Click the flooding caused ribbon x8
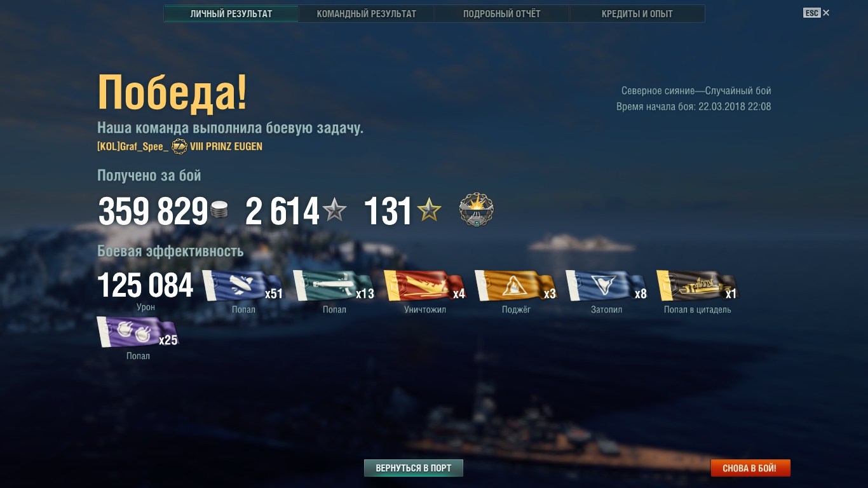 click(x=606, y=286)
